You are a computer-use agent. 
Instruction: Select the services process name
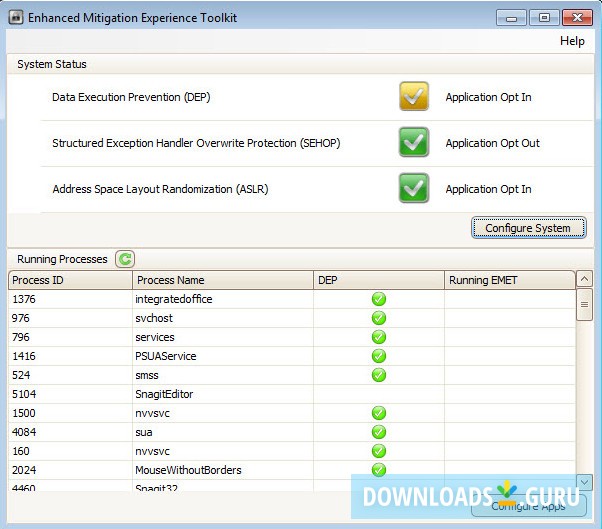pyautogui.click(x=155, y=337)
